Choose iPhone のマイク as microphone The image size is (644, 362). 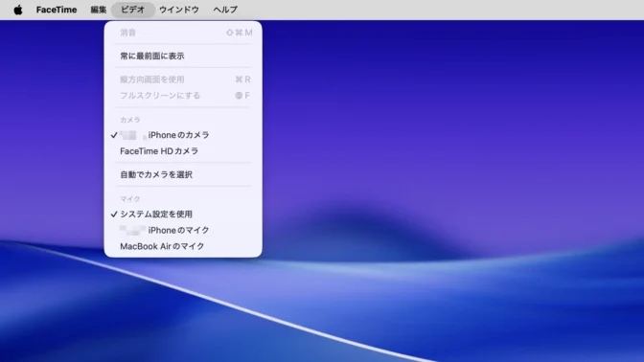183,230
